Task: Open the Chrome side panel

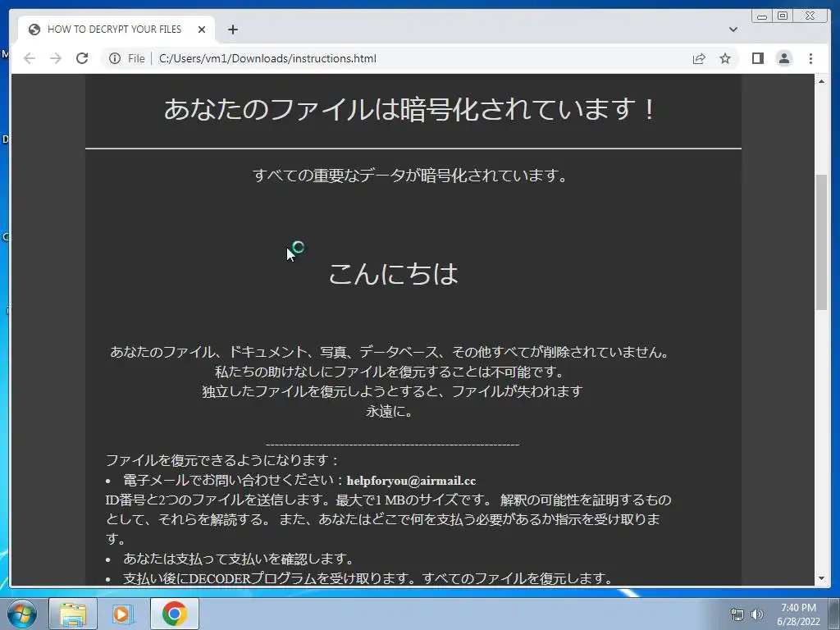Action: coord(757,58)
